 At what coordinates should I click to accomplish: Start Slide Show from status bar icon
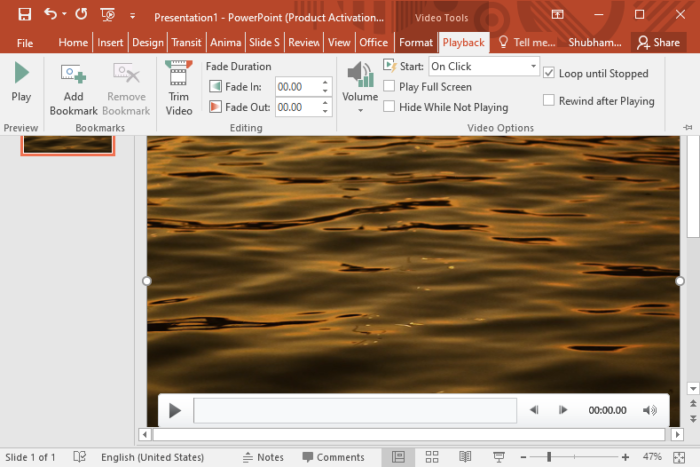(499, 457)
